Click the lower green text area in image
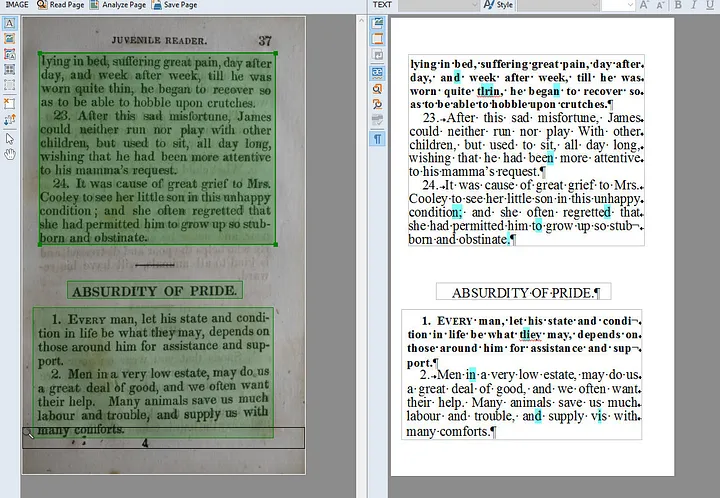Screen dimensions: 720x498 pyautogui.click(x=153, y=372)
